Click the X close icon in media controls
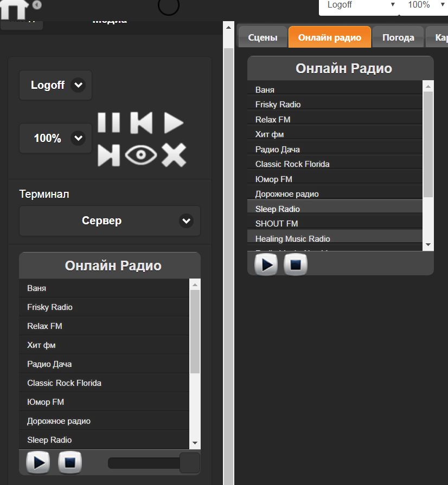Screen dimensions: 448x485 pos(174,156)
